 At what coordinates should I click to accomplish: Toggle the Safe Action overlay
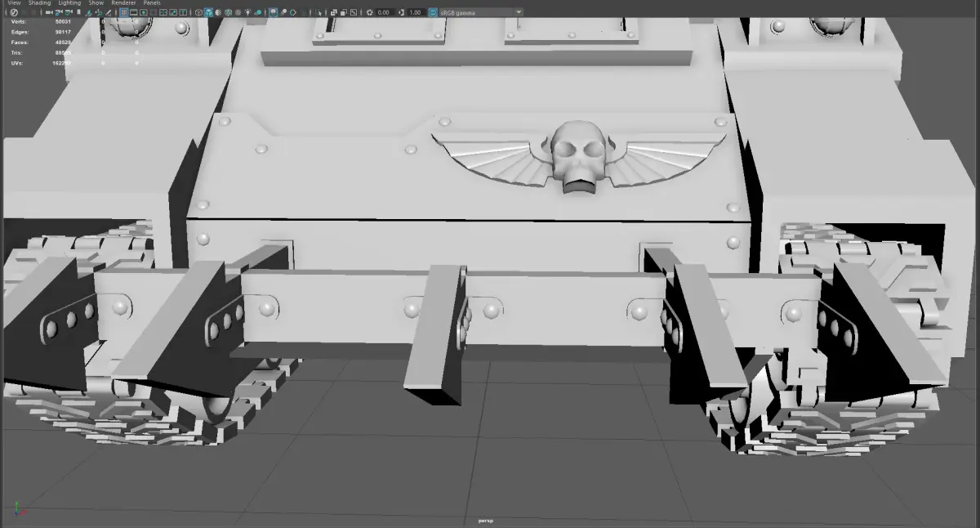[x=173, y=12]
